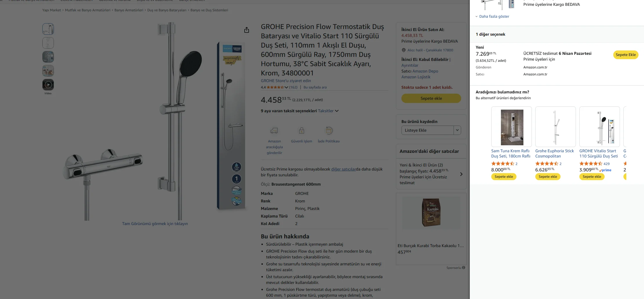The height and width of the screenshot is (299, 644).
Task: Add Grohe Euphoria Stick to cart
Action: pos(548,177)
